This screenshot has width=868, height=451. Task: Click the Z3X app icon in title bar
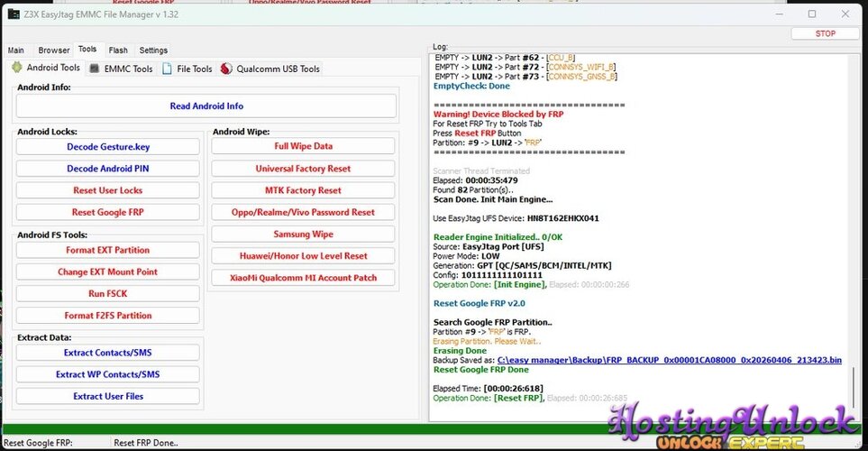pos(14,14)
